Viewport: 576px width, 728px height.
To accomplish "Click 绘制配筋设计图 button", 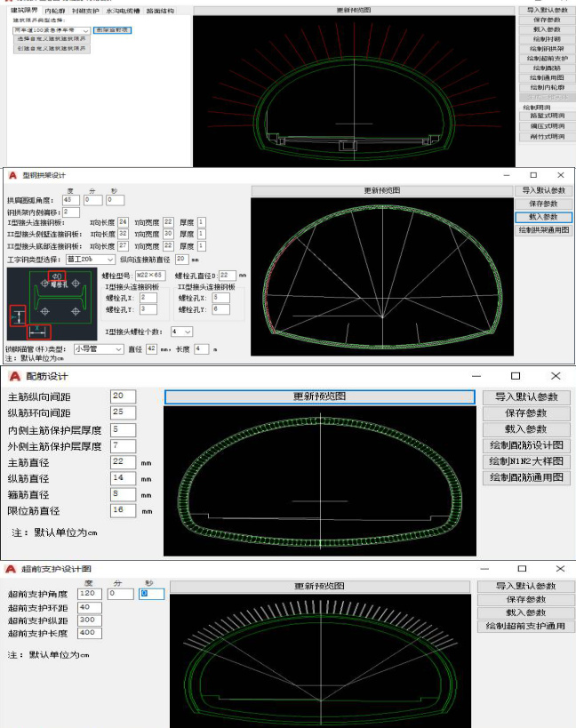I will tap(527, 445).
